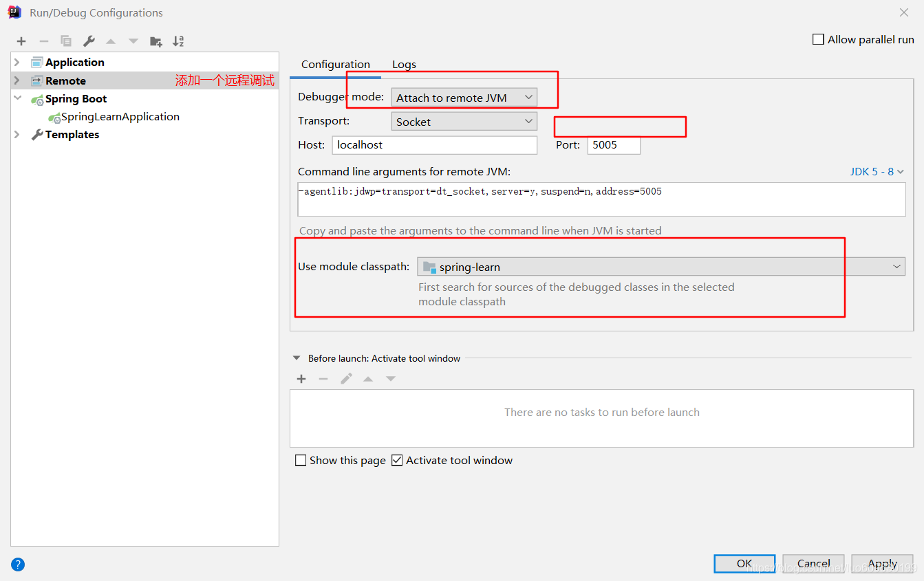Select SpringLearnApplication configuration
The height and width of the screenshot is (581, 924).
click(144, 117)
